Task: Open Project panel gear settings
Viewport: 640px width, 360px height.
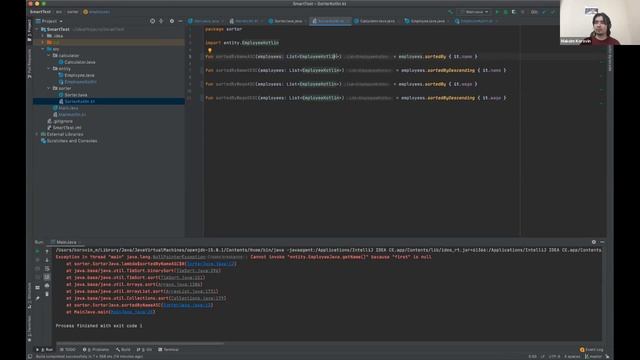Action: pos(171,21)
